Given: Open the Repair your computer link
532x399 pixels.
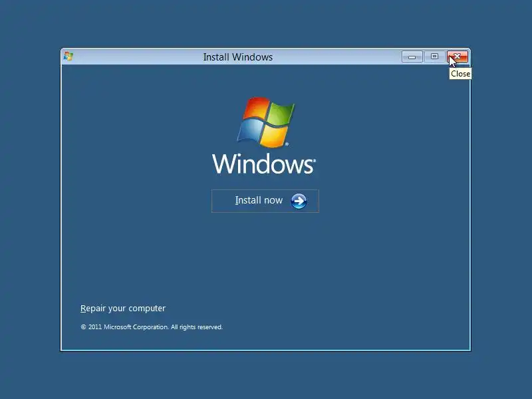Looking at the screenshot, I should (x=123, y=309).
